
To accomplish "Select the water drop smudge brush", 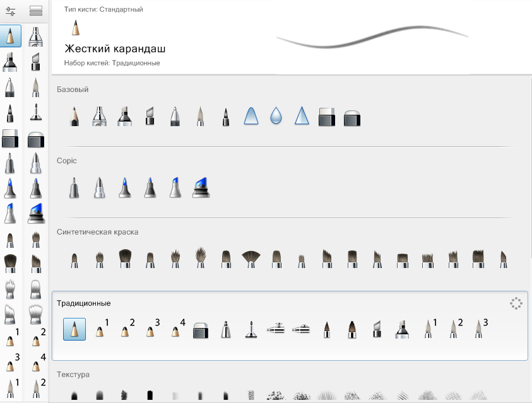I will [x=276, y=116].
